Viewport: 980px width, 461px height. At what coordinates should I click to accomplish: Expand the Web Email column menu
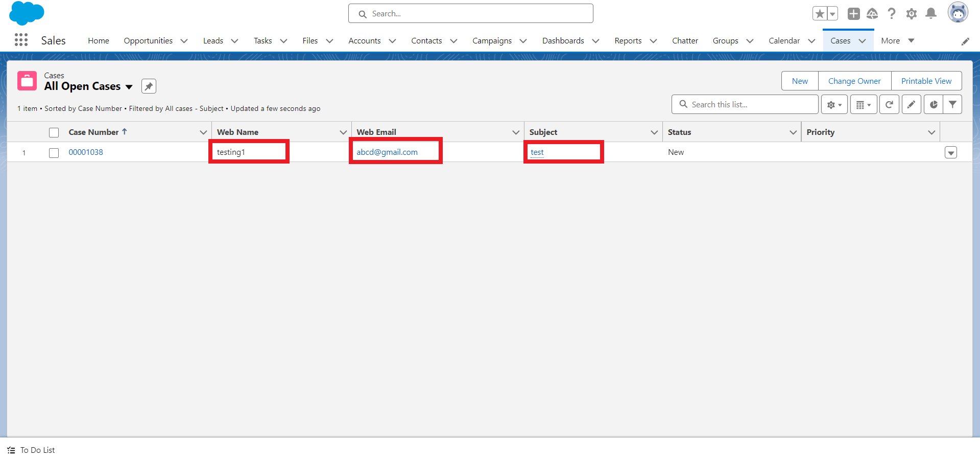tap(516, 132)
